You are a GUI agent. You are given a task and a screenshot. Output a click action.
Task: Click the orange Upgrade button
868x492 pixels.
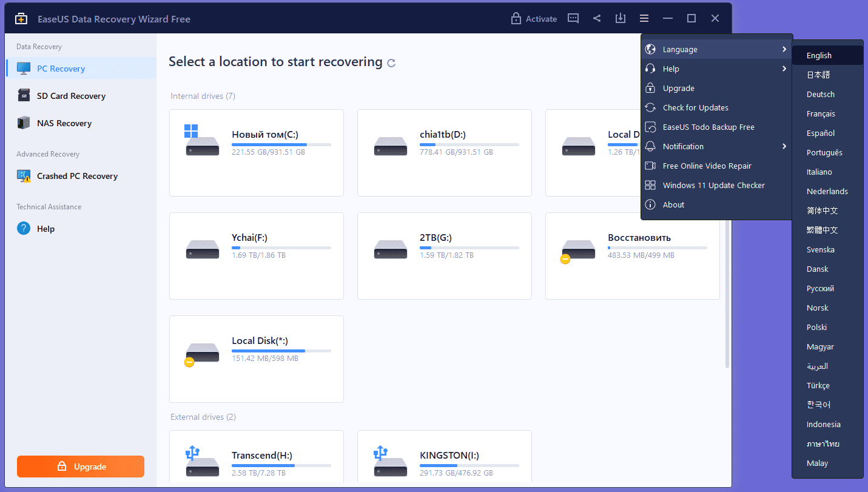81,467
